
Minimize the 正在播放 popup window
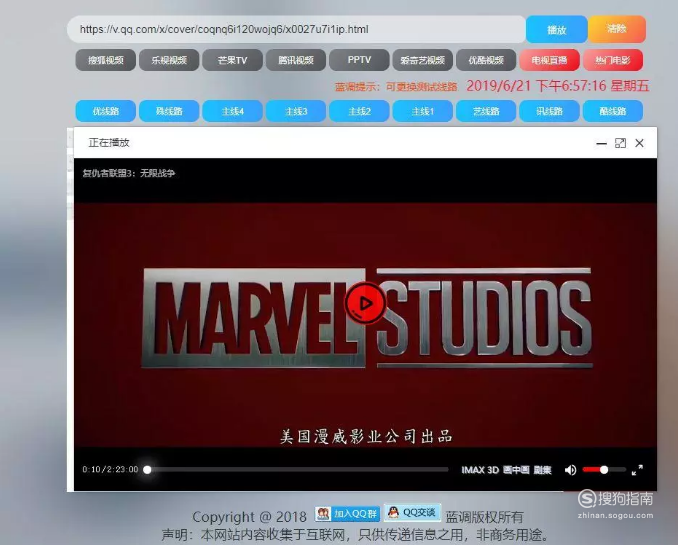601,144
